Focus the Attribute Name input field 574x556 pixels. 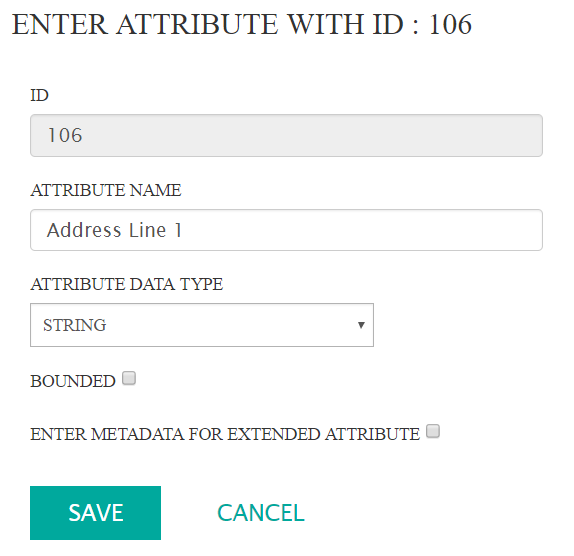pyautogui.click(x=286, y=230)
